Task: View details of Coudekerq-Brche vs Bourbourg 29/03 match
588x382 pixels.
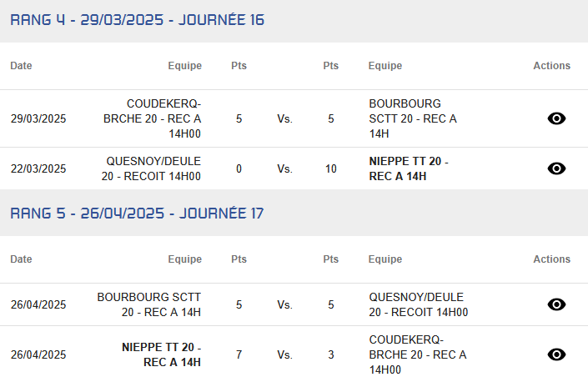Action: [x=556, y=118]
